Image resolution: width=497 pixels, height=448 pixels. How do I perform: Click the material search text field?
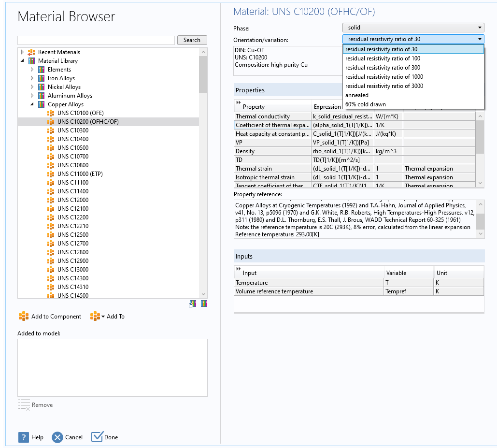tap(96, 40)
